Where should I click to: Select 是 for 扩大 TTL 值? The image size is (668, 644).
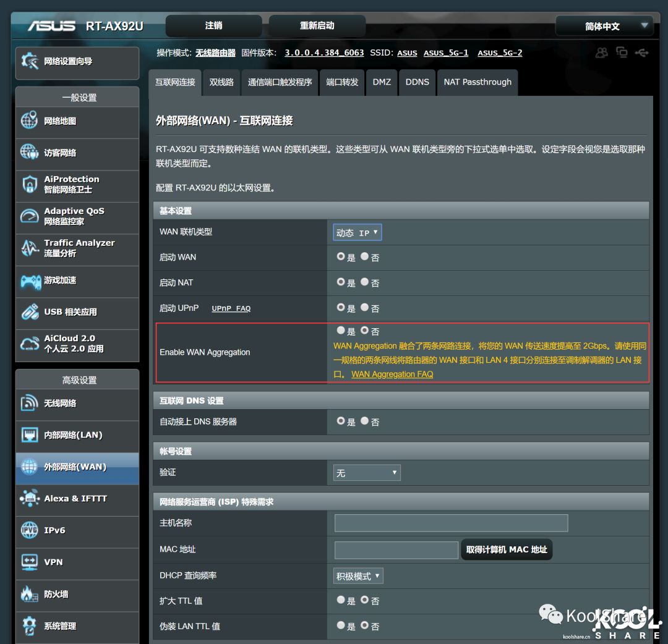(x=340, y=600)
